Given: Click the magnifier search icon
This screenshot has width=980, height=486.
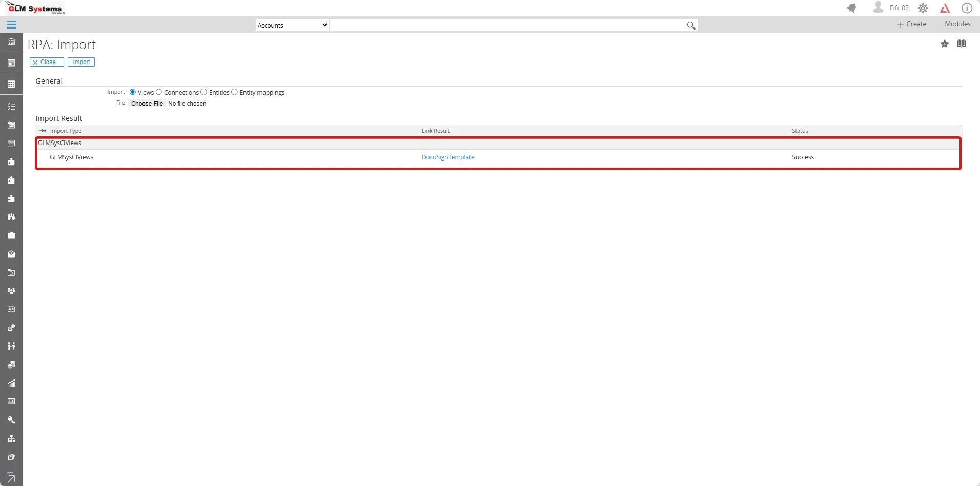Looking at the screenshot, I should (x=691, y=25).
